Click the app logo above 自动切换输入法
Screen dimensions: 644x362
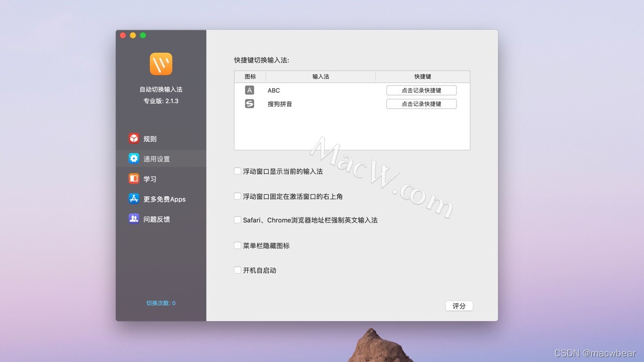click(x=161, y=64)
